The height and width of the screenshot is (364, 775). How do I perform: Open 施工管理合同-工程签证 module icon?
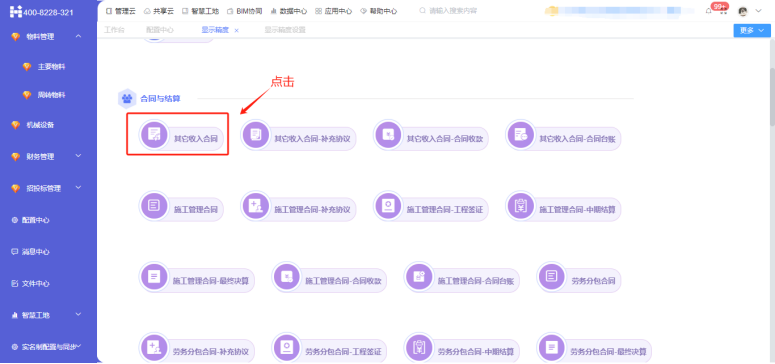pyautogui.click(x=388, y=205)
